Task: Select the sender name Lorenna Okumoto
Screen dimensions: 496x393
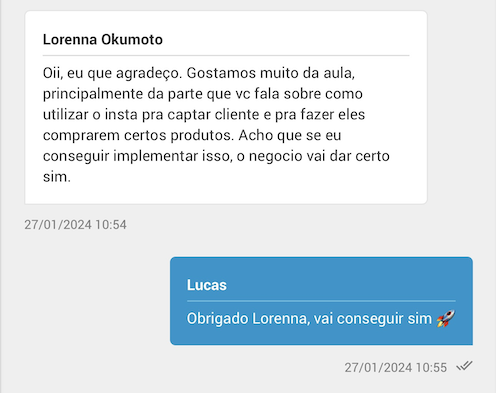Action: point(103,40)
